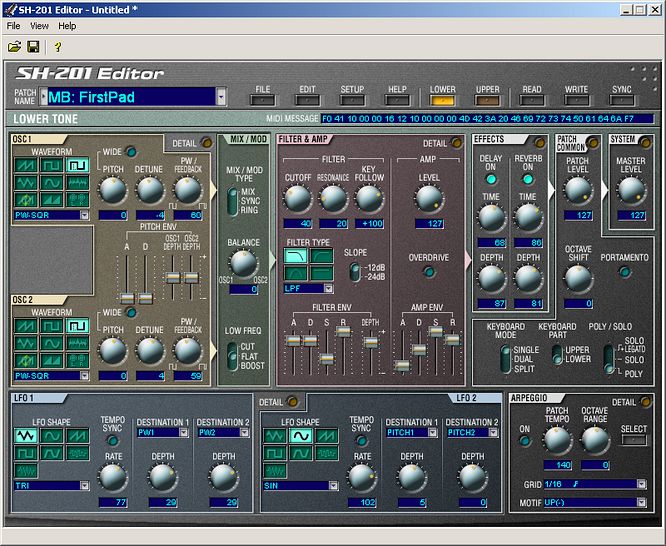The width and height of the screenshot is (666, 546).
Task: Open the arpeggio MOTIF dropdown
Action: [641, 503]
